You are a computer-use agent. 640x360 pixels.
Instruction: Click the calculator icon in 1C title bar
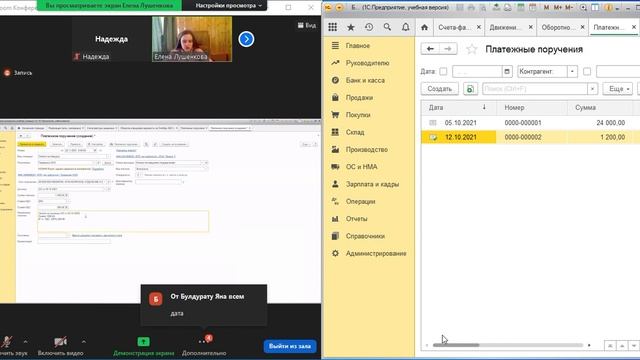coord(521,7)
